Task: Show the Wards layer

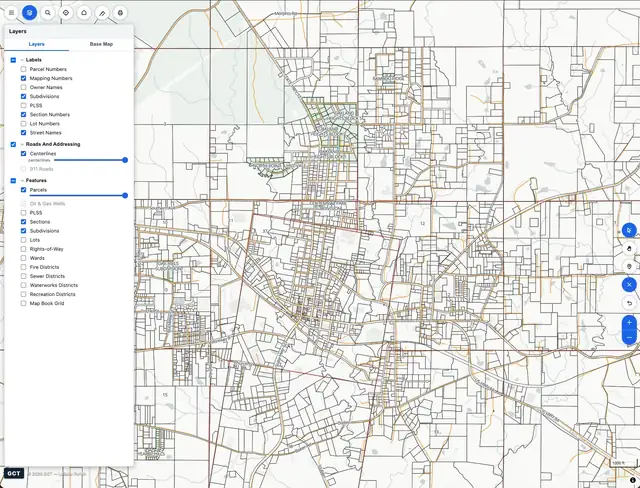Action: pos(23,258)
